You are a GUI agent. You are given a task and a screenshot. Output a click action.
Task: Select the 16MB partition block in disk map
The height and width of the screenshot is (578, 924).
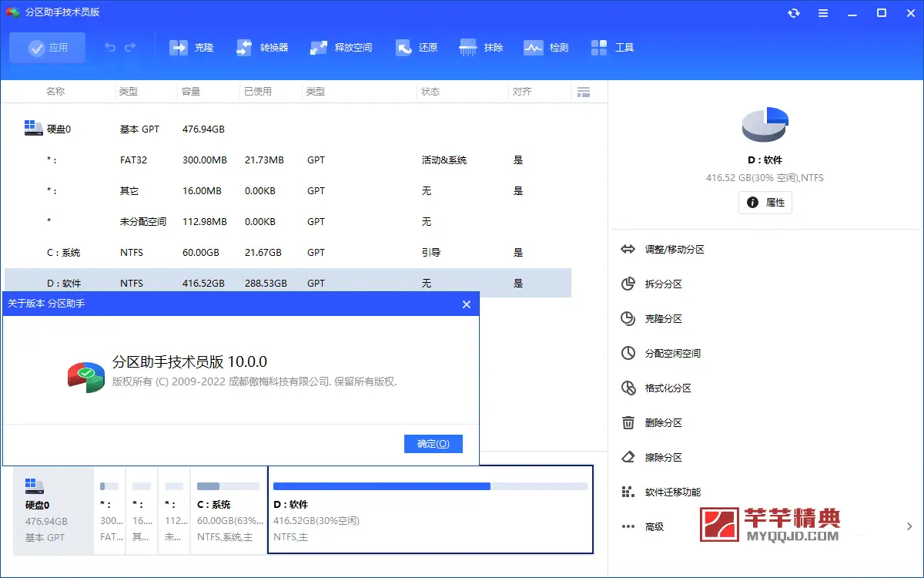click(x=141, y=510)
